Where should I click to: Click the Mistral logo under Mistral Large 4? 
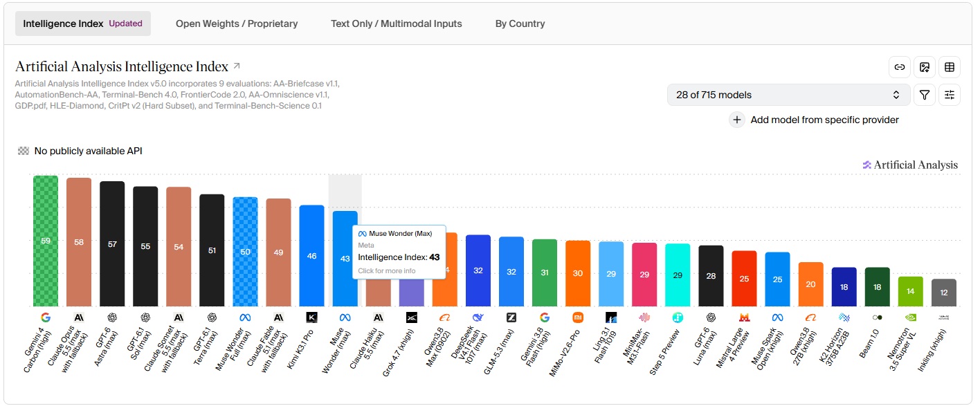tap(744, 317)
